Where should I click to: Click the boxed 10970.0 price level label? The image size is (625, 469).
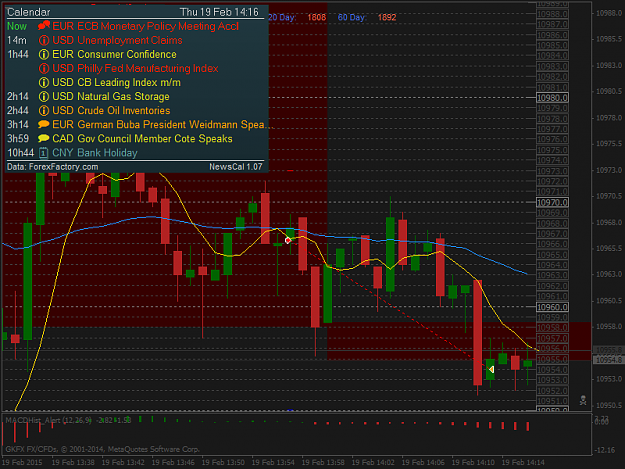552,202
